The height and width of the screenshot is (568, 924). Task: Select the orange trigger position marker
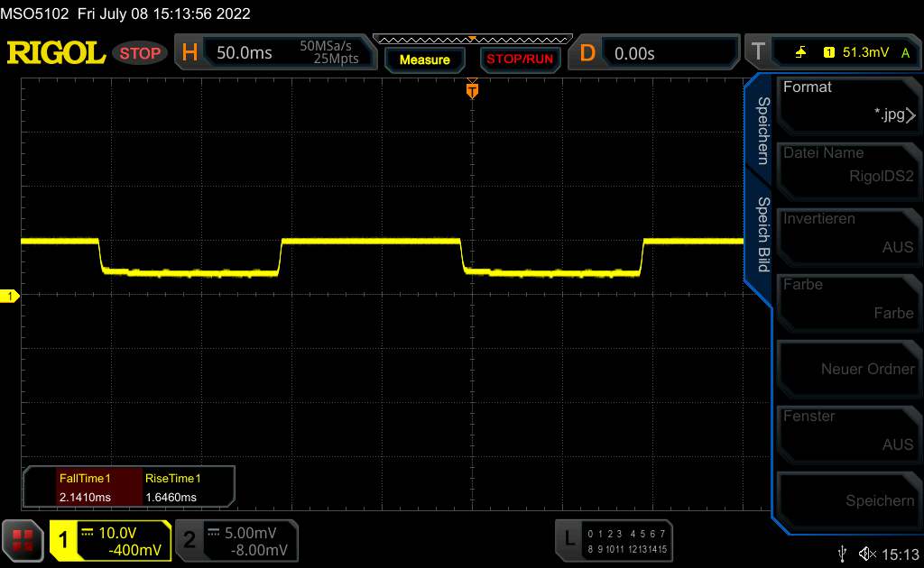pos(472,90)
